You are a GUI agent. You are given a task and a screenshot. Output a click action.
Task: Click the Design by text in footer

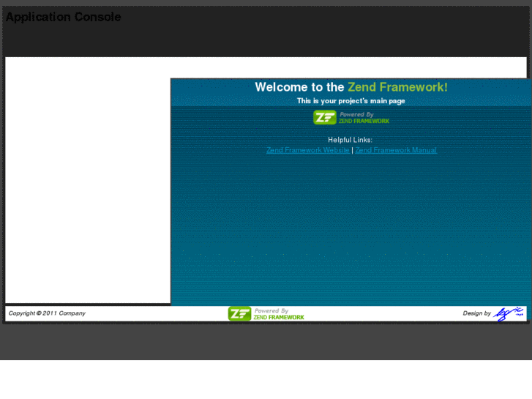(476, 313)
